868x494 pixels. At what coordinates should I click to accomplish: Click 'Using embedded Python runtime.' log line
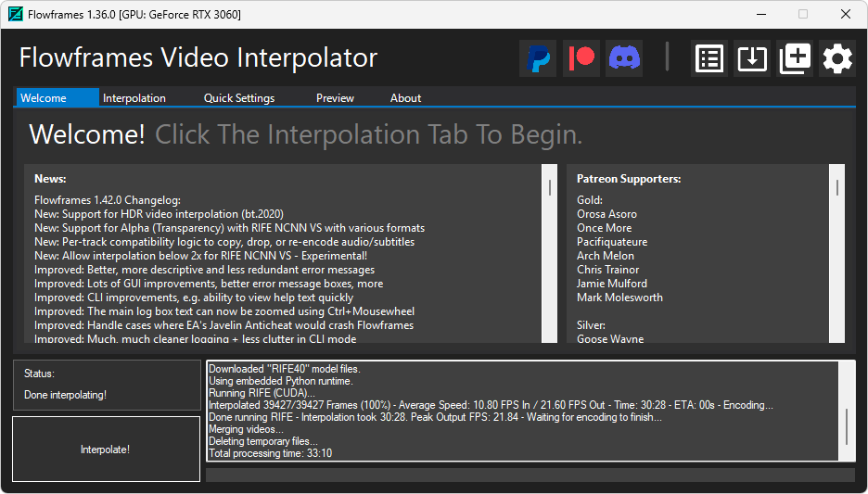coord(281,381)
